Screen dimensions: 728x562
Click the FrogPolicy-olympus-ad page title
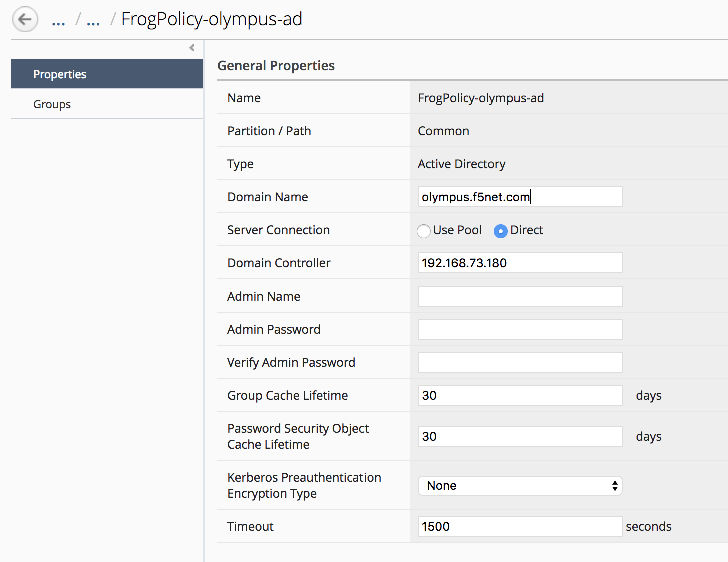(212, 19)
